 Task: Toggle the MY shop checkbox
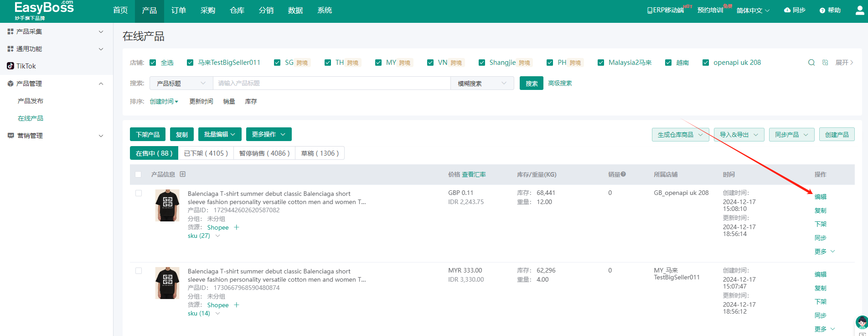pos(378,63)
